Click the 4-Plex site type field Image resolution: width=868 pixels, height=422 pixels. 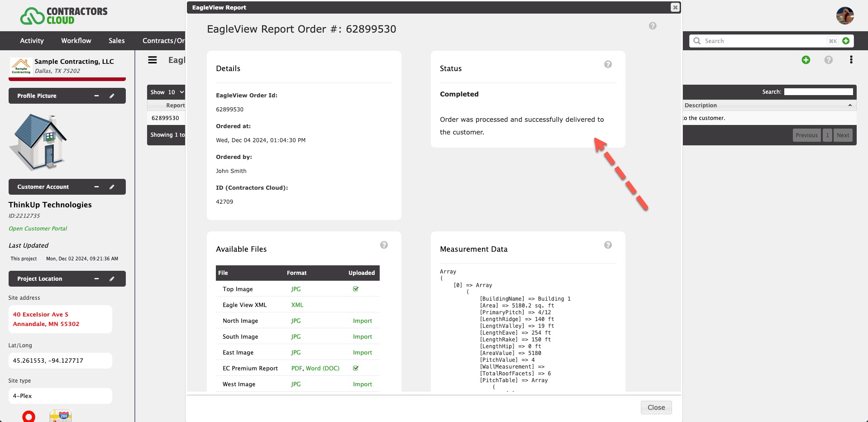click(60, 396)
